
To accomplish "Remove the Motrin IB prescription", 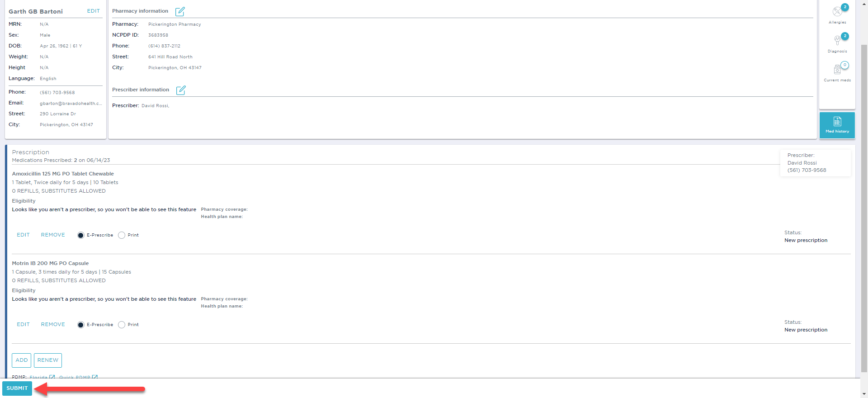I will (53, 325).
